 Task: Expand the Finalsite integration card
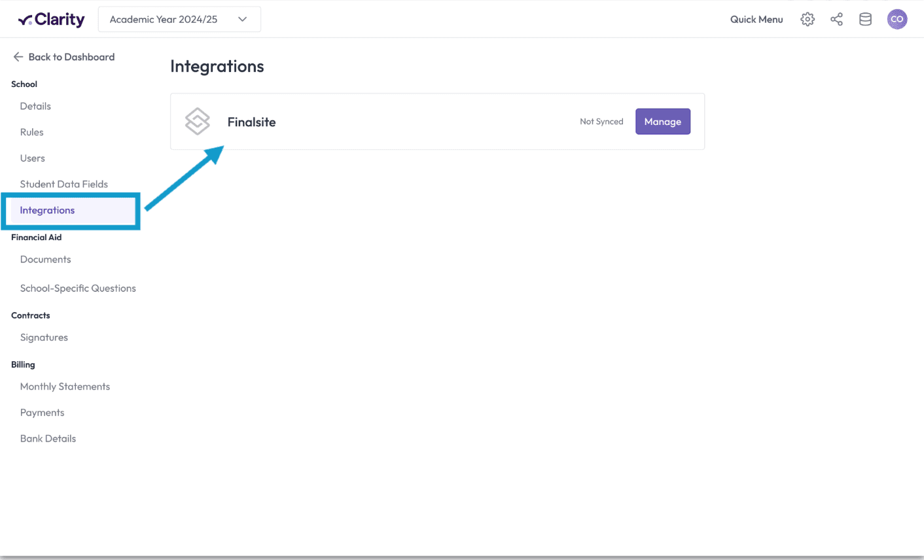coord(437,121)
